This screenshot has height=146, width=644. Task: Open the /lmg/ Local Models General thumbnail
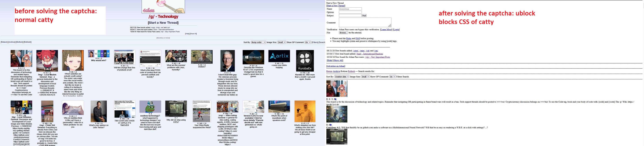(x=47, y=61)
